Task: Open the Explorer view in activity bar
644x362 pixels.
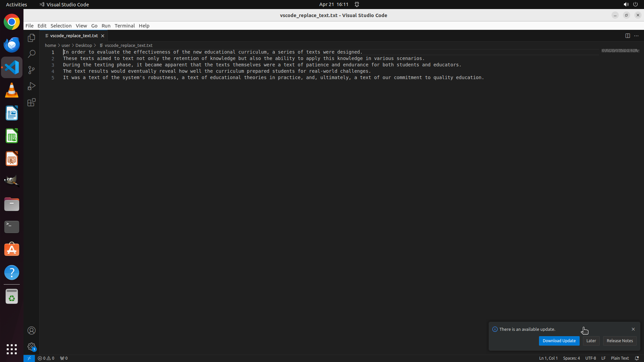Action: (x=32, y=38)
